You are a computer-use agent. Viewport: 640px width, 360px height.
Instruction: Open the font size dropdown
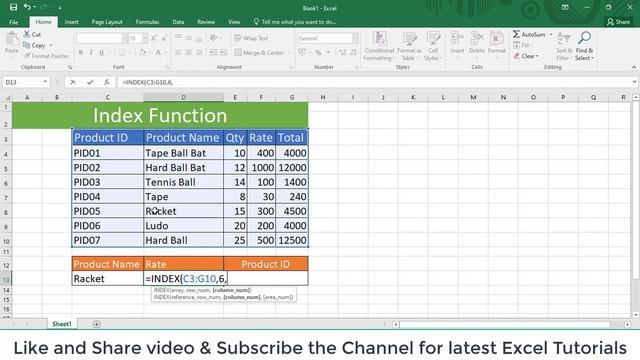145,38
